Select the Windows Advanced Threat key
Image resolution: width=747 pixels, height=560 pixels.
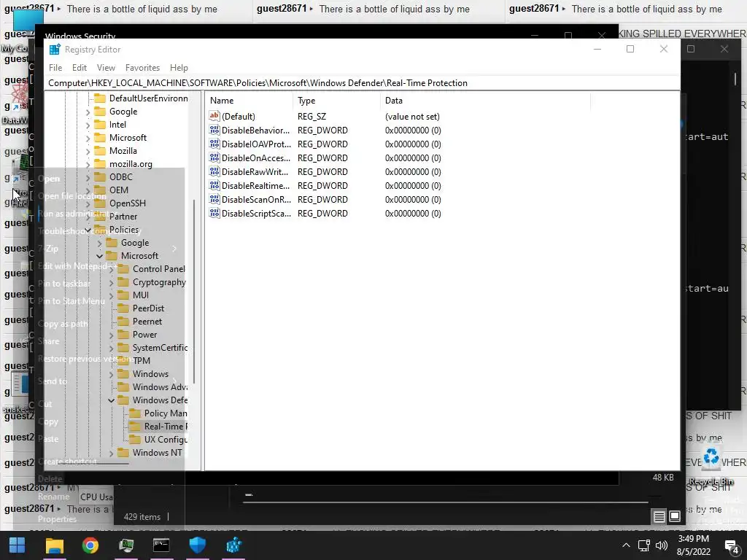(x=160, y=387)
